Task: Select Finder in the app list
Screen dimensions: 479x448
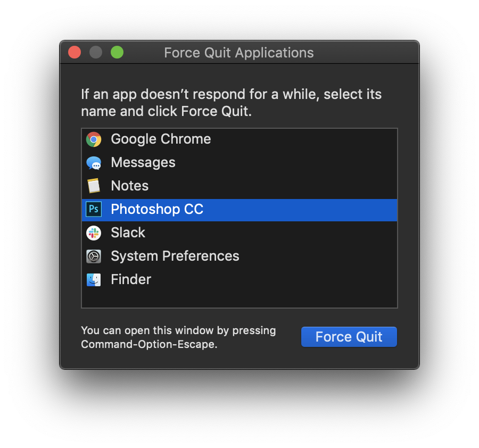Action: coord(239,280)
